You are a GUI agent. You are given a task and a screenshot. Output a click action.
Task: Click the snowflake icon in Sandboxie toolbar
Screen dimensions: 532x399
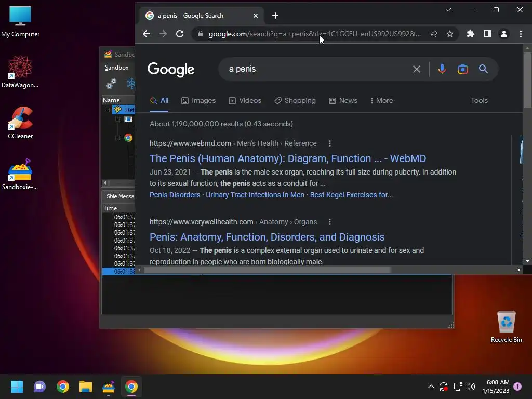pyautogui.click(x=130, y=83)
